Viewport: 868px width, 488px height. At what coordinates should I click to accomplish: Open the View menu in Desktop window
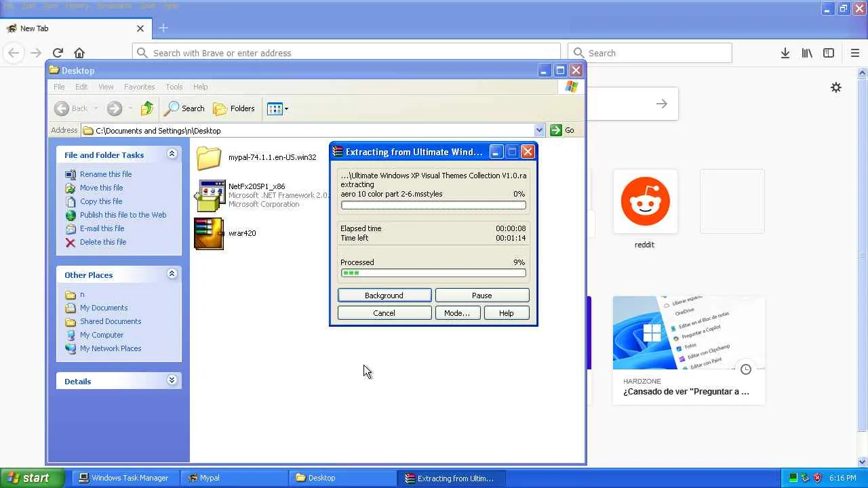pyautogui.click(x=106, y=87)
